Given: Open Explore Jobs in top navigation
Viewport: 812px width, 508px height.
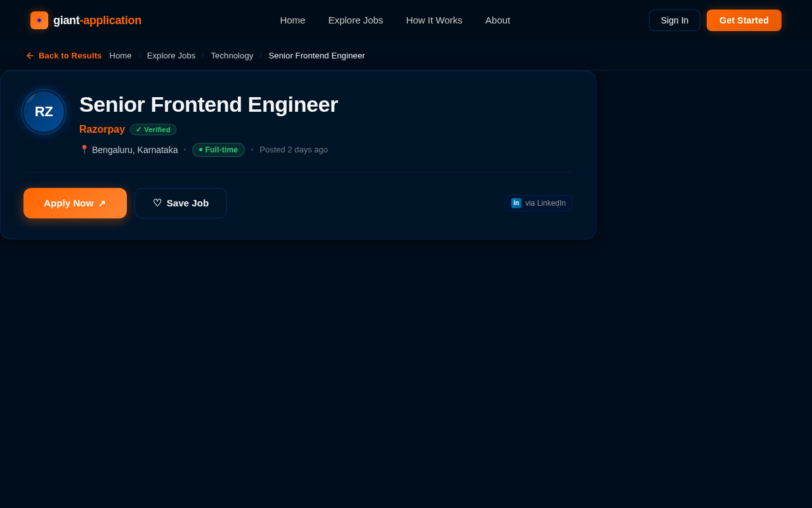Looking at the screenshot, I should click(356, 20).
